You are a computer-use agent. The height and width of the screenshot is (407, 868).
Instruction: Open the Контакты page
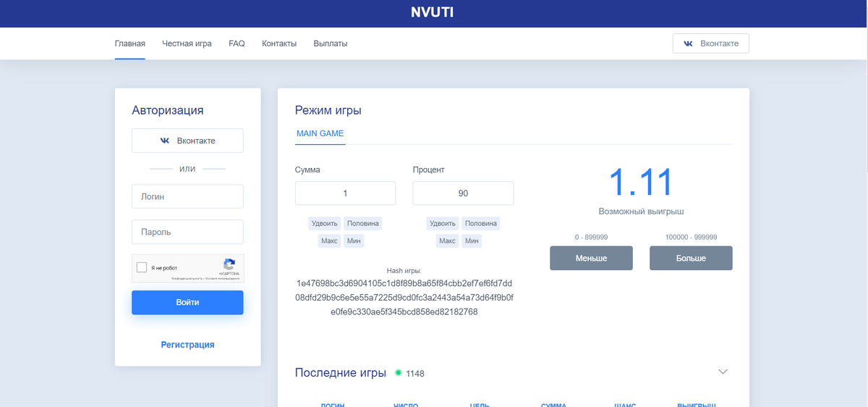(279, 43)
